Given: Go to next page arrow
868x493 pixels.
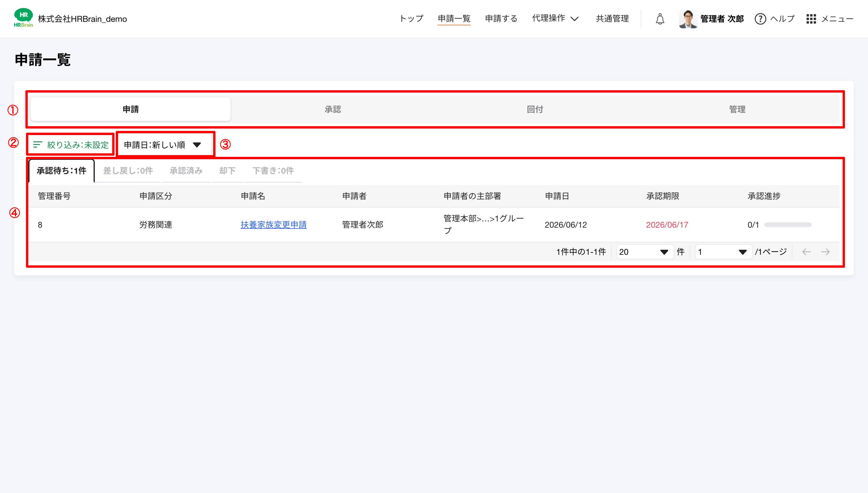Looking at the screenshot, I should point(825,252).
